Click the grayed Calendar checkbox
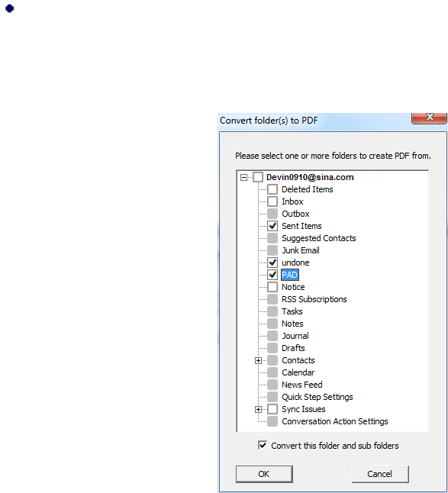 point(272,372)
